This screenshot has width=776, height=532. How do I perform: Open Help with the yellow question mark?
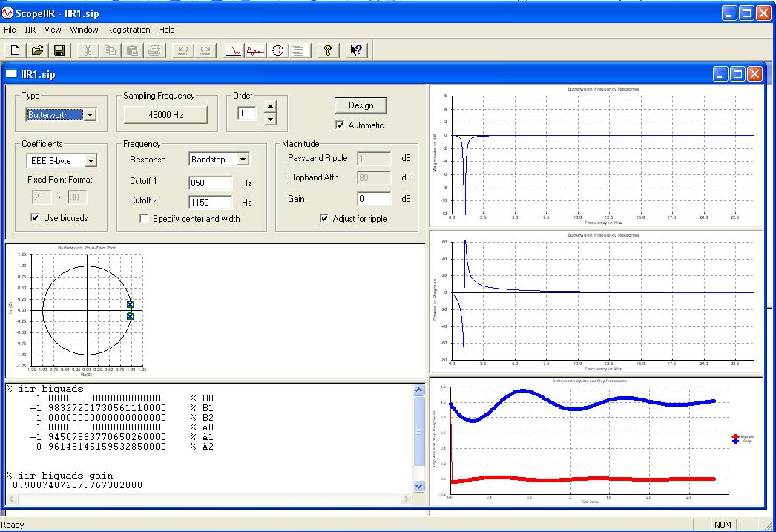coord(327,50)
